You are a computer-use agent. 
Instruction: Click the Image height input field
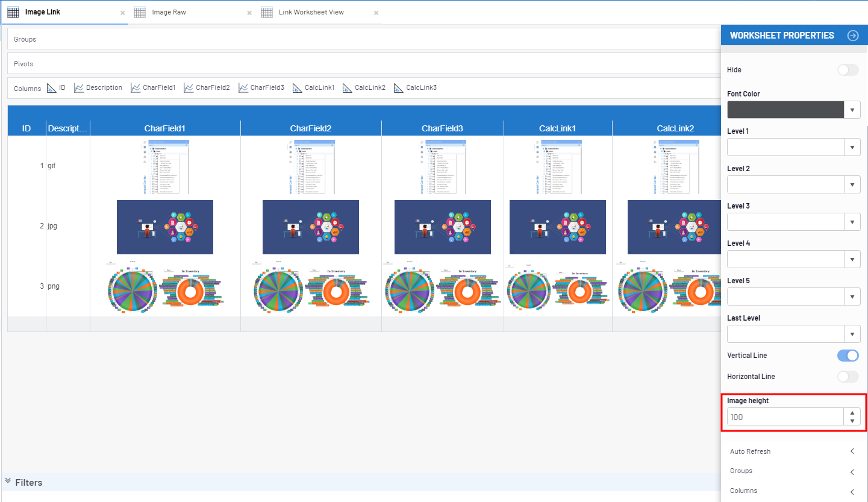pyautogui.click(x=785, y=417)
